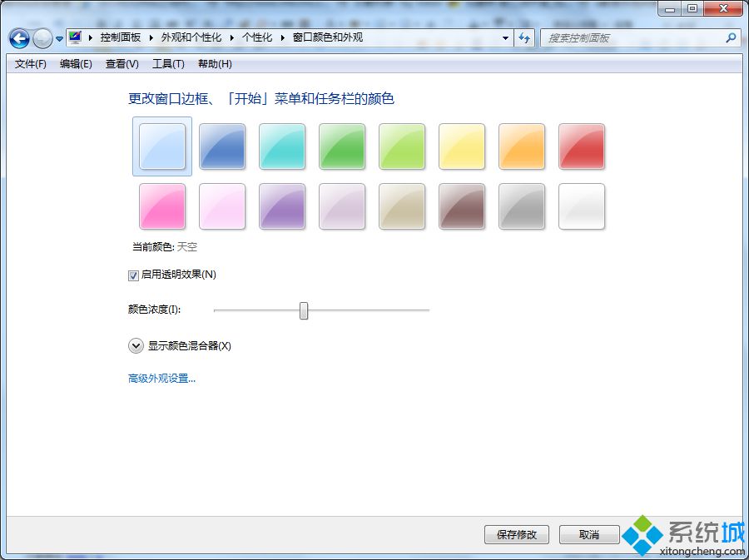Select the grey color swatch
The width and height of the screenshot is (749, 560).
tap(522, 206)
